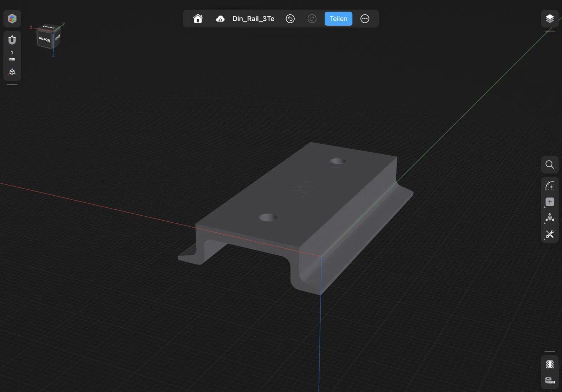Expand the left sidebar handle bar

(12, 85)
